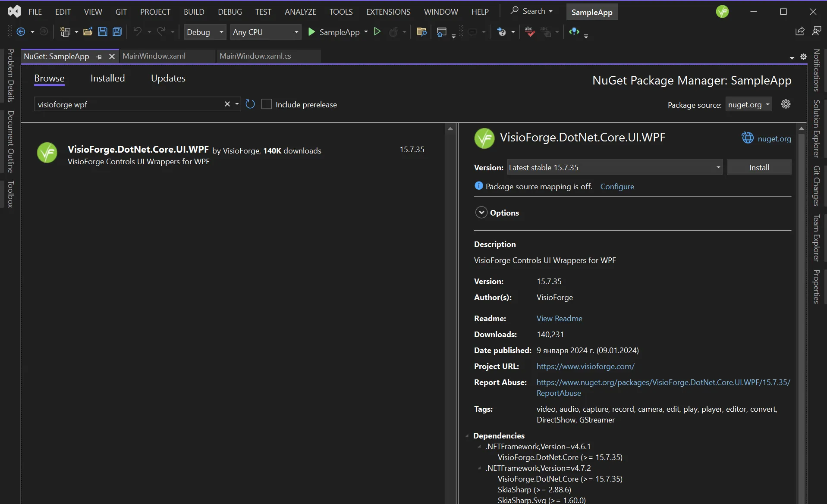Save all files with the Save All icon
Image resolution: width=827 pixels, height=504 pixels.
click(117, 31)
